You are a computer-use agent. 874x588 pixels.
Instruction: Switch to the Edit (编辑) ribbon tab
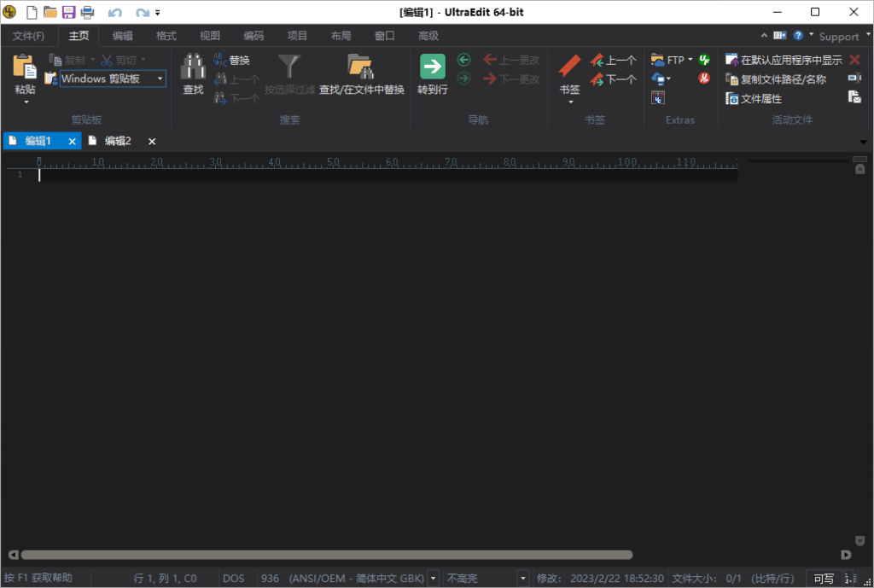coord(123,36)
